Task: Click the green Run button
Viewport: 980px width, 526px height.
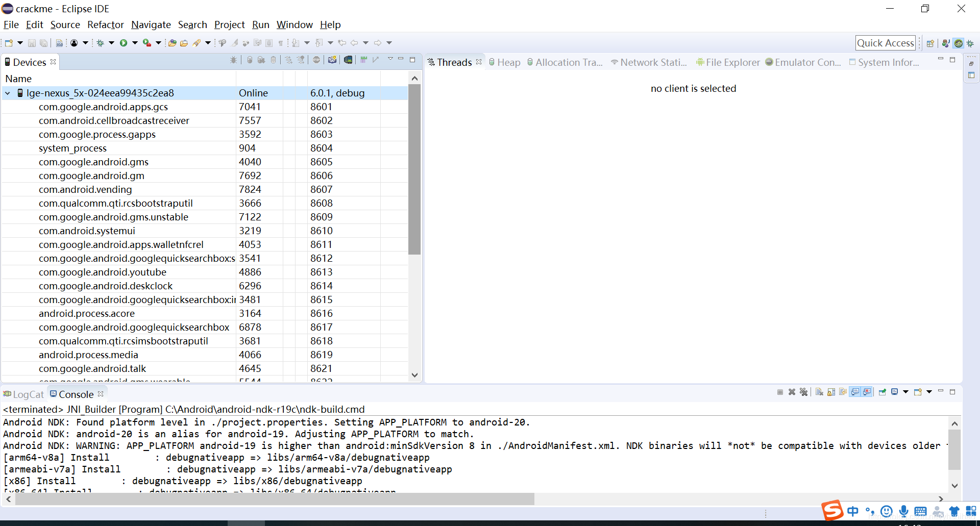Action: tap(124, 43)
